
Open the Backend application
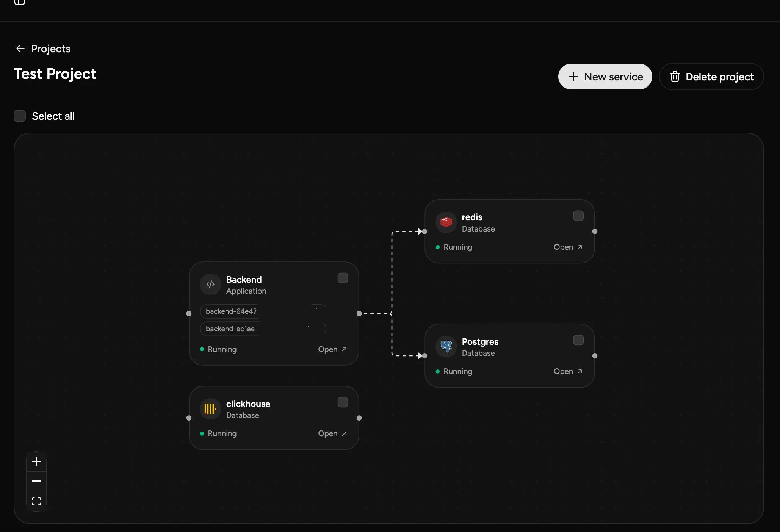(x=332, y=349)
